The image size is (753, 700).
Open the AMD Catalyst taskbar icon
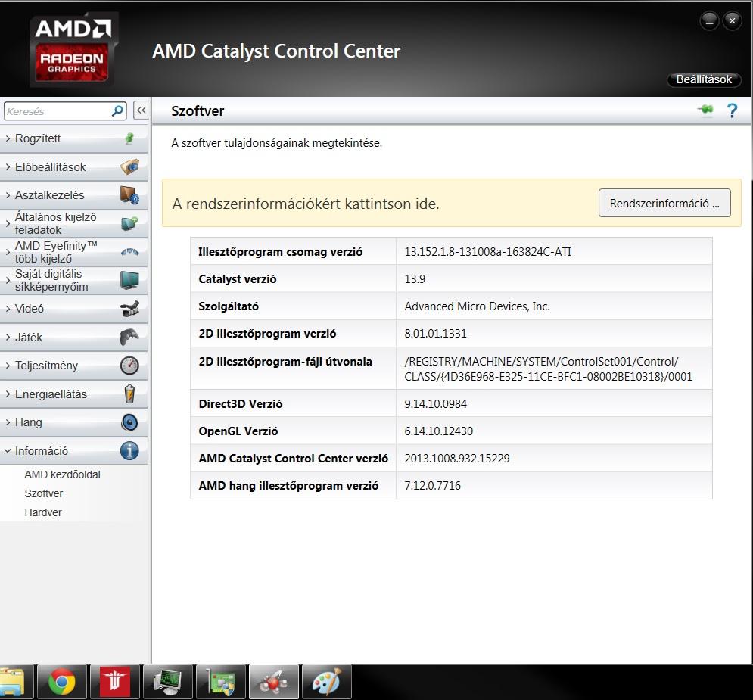(273, 682)
